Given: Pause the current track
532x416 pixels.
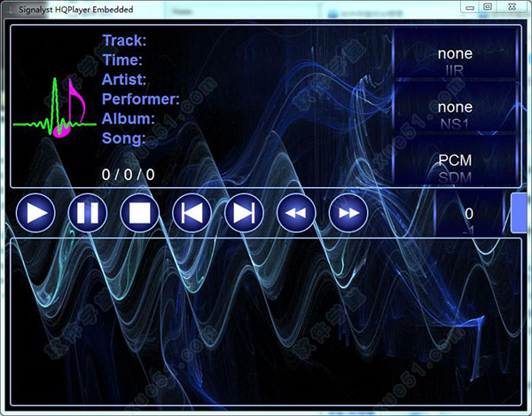Looking at the screenshot, I should 88,213.
